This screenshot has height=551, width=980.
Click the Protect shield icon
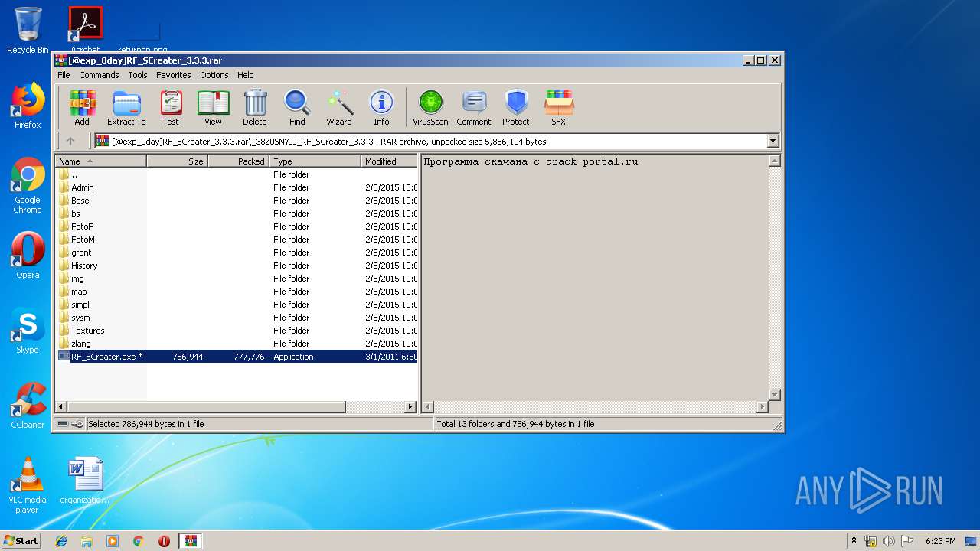[516, 108]
